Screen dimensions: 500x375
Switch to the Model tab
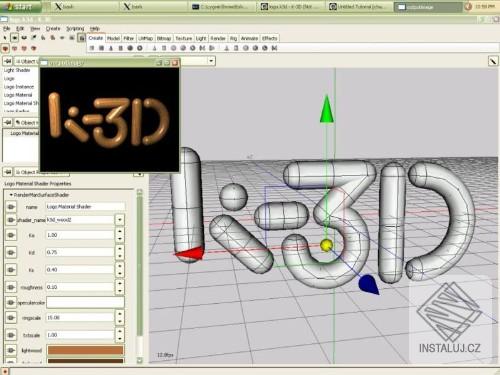pos(113,38)
